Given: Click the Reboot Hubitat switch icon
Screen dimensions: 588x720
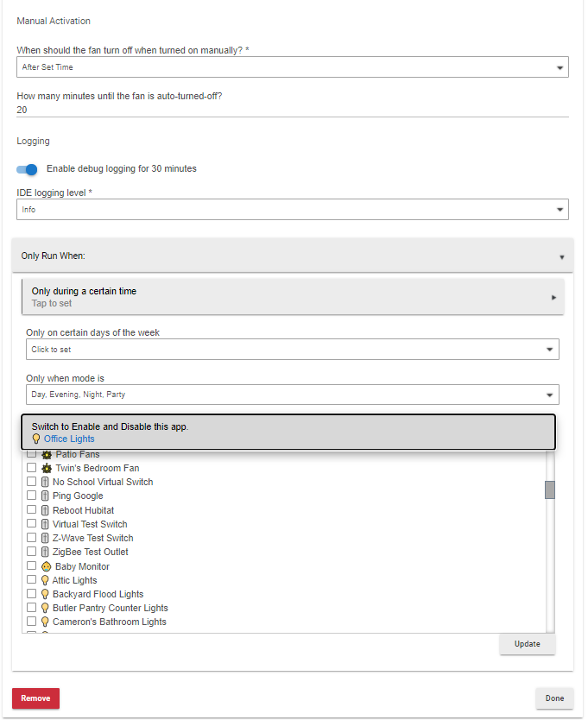Looking at the screenshot, I should click(x=45, y=510).
